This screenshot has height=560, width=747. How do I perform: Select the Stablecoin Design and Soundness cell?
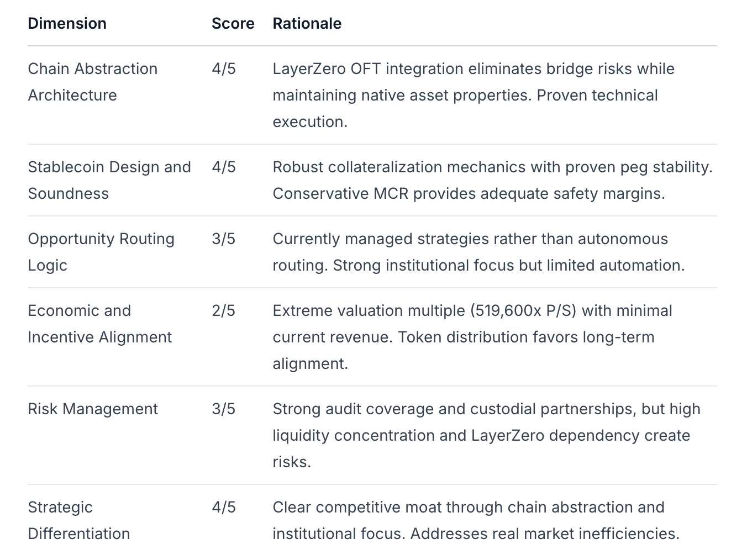click(109, 180)
